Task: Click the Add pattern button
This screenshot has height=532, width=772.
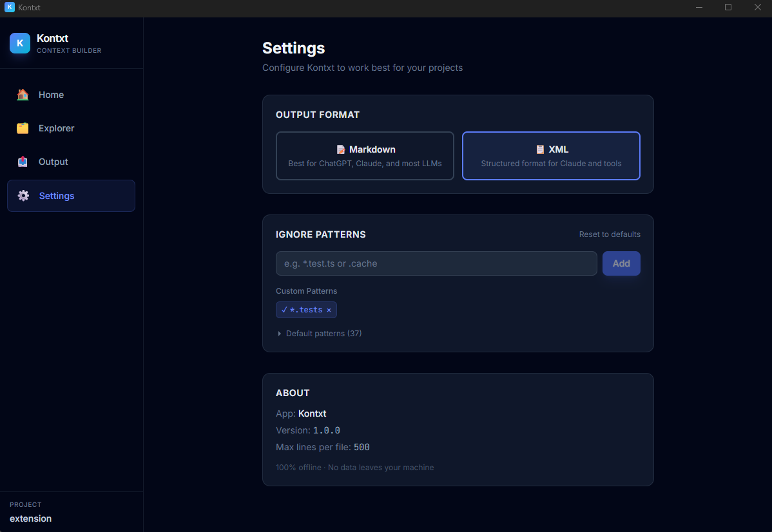Action: point(621,263)
